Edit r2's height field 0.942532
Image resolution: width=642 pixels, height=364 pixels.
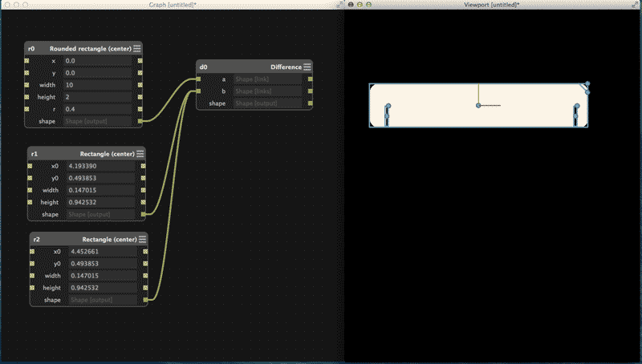click(104, 288)
